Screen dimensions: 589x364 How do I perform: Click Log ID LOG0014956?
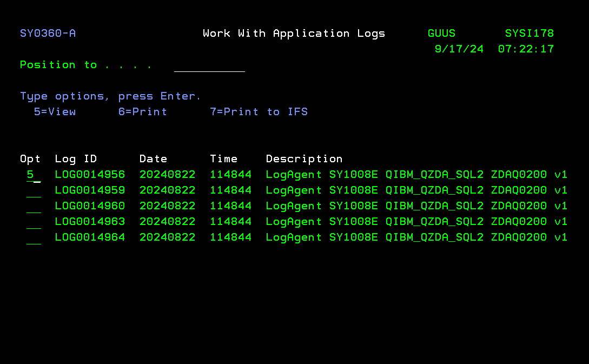click(x=90, y=175)
